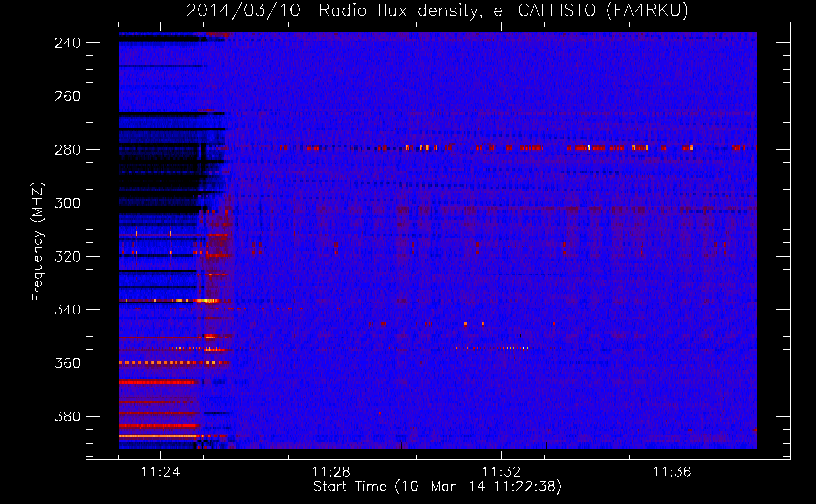816x504 pixels.
Task: Click the 320 frequency tick label
Action: click(68, 257)
